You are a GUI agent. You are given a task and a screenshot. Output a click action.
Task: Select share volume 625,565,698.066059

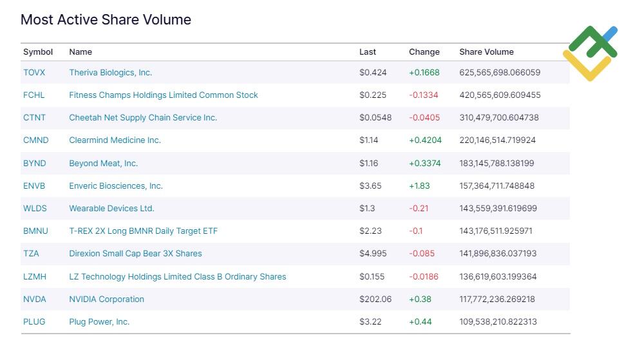click(500, 73)
